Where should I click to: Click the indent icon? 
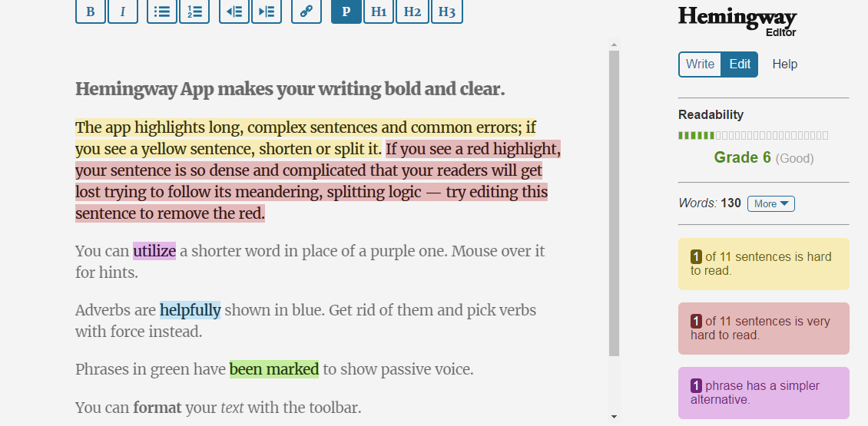267,12
